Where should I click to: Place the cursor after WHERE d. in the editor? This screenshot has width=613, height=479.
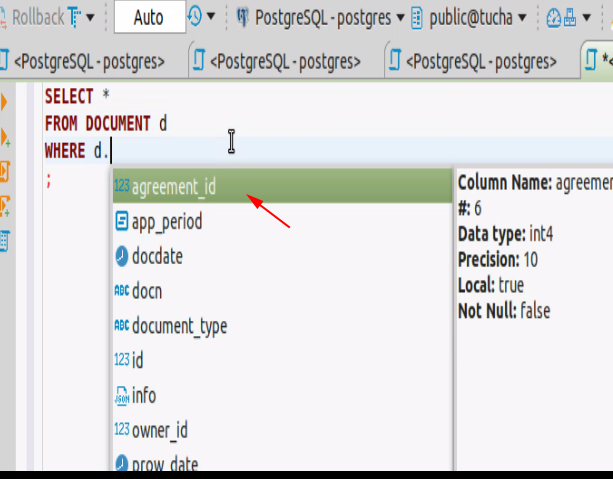coord(111,151)
